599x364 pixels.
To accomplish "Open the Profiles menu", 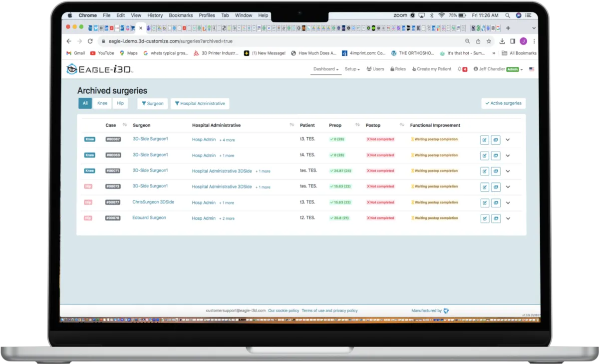I will pyautogui.click(x=207, y=15).
